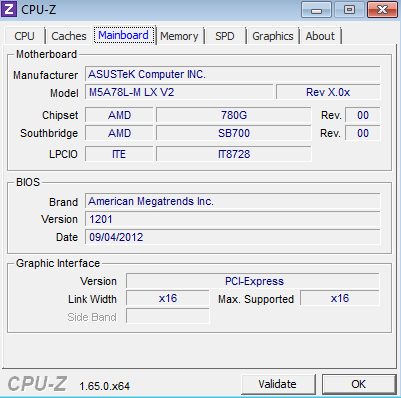Viewport: 401px width, 398px height.
Task: Click the OK button
Action: [x=359, y=384]
